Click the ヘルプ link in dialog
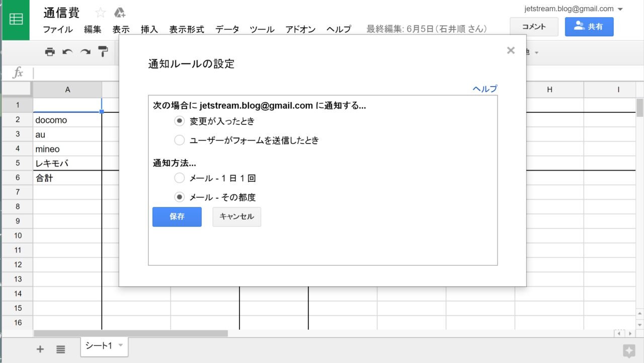644x363 pixels. click(485, 89)
